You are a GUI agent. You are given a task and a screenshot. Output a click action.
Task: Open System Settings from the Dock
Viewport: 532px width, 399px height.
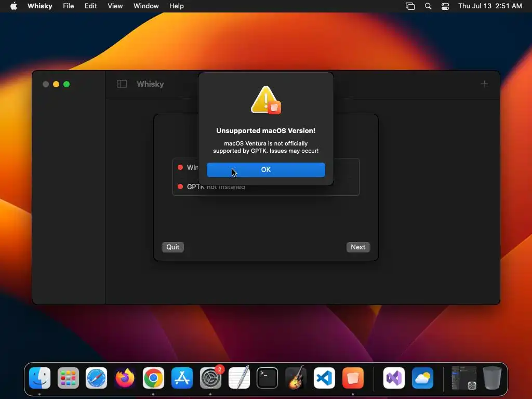pyautogui.click(x=210, y=378)
